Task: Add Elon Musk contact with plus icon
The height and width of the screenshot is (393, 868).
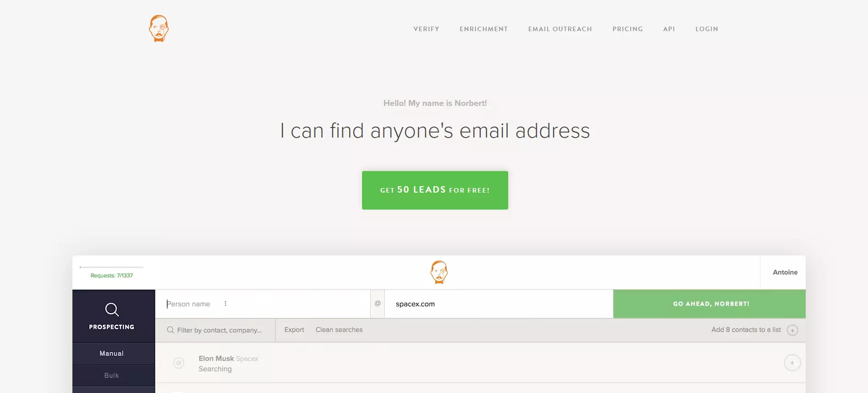Action: point(792,363)
